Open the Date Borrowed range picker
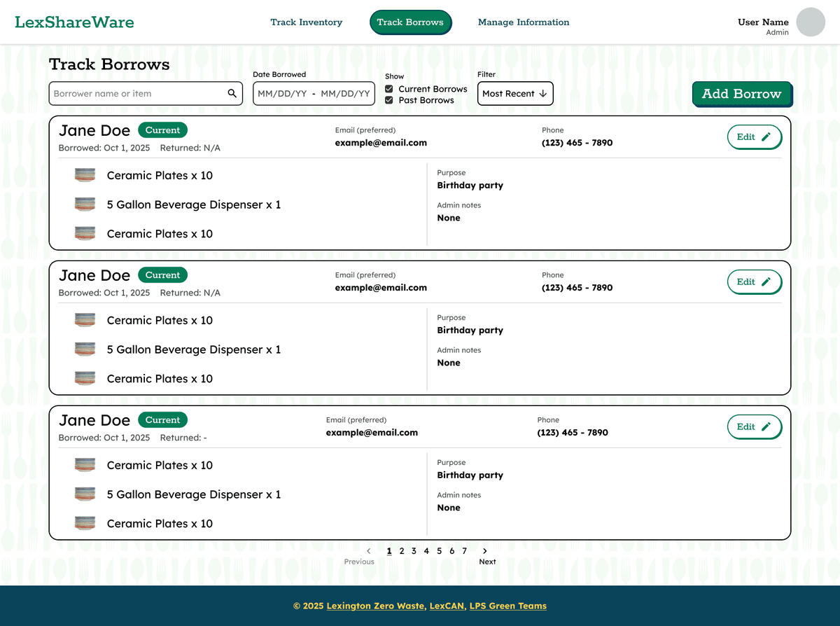 point(314,94)
